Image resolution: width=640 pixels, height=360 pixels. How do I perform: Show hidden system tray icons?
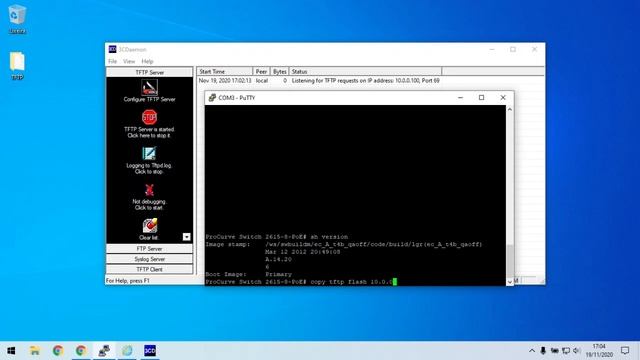click(532, 351)
